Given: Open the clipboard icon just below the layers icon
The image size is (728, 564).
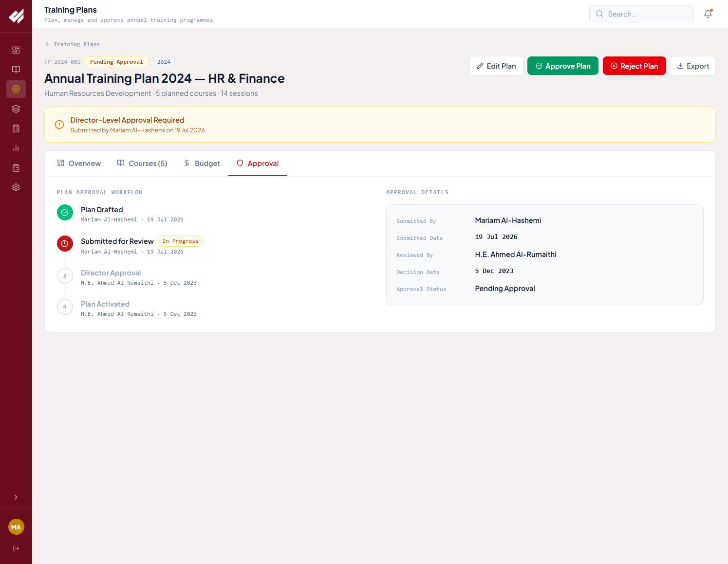Looking at the screenshot, I should point(16,128).
